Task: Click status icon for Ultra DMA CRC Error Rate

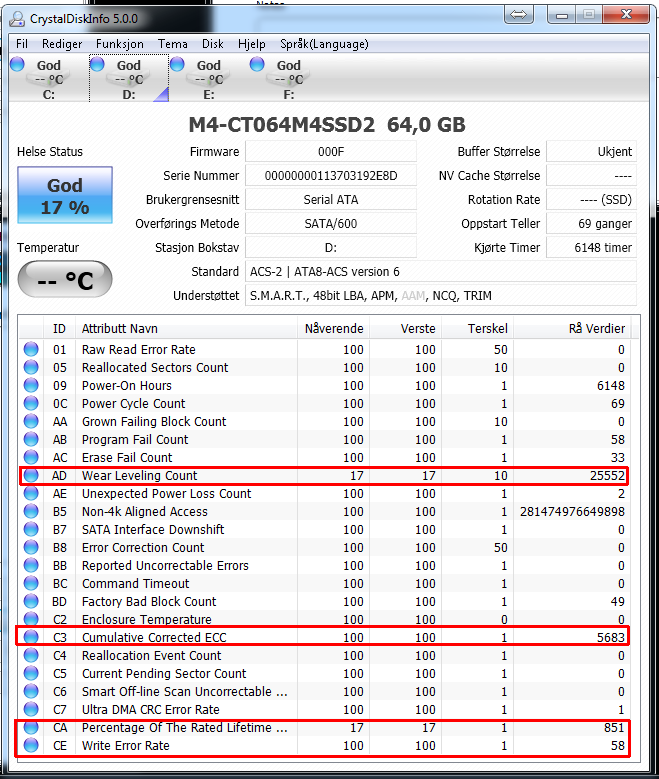Action: click(x=31, y=709)
